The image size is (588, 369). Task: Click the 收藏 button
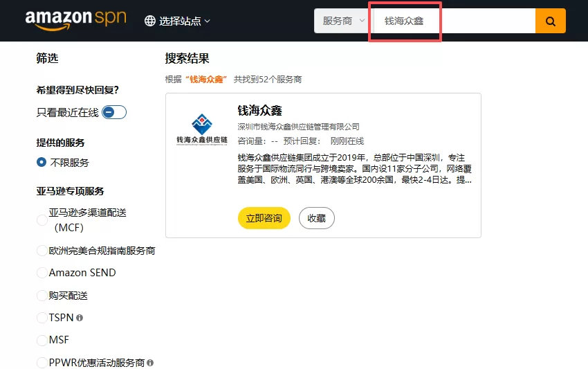pos(317,218)
